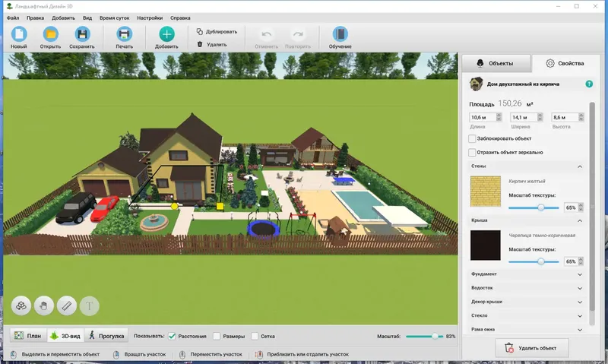This screenshot has height=364, width=608.
Task: Open the Добавить menu in menu bar
Action: 63,17
